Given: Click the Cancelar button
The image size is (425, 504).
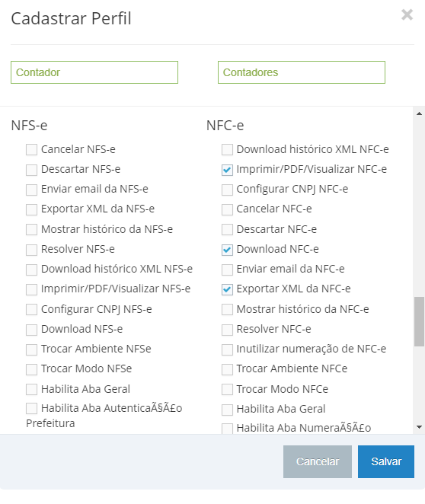Looking at the screenshot, I should (x=318, y=461).
